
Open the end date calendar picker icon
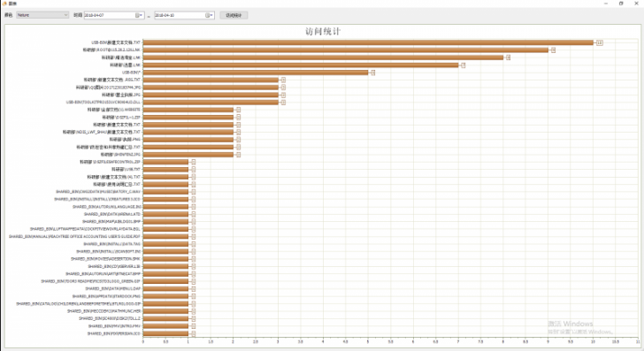pyautogui.click(x=209, y=15)
